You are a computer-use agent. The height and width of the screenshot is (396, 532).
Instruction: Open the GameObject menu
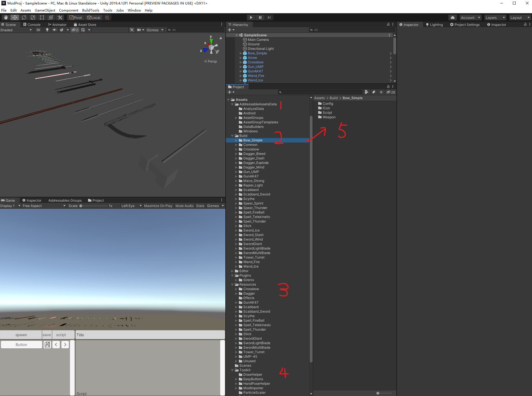point(45,10)
